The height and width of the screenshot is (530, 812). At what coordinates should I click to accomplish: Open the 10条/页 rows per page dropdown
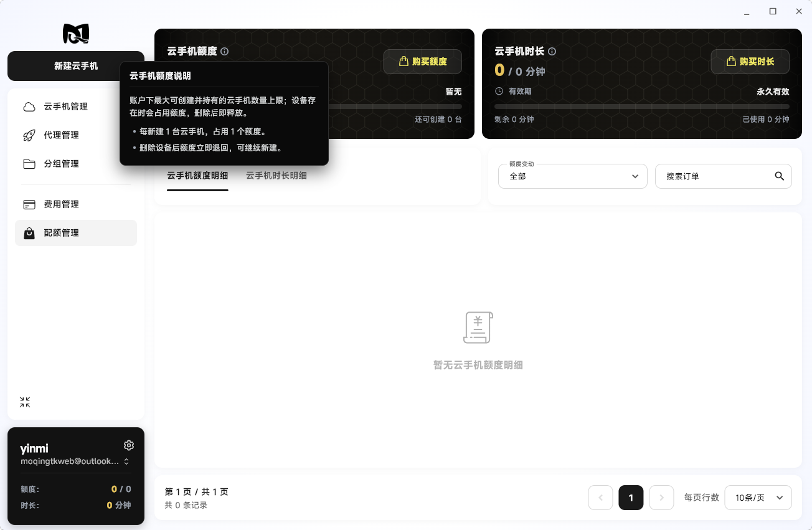click(758, 498)
